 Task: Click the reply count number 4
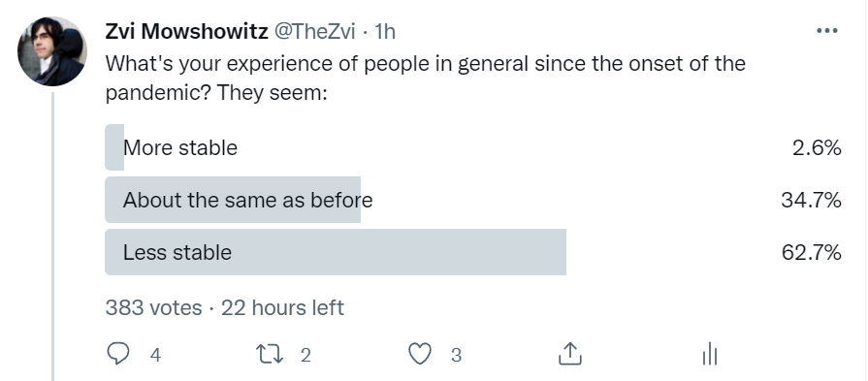(155, 355)
